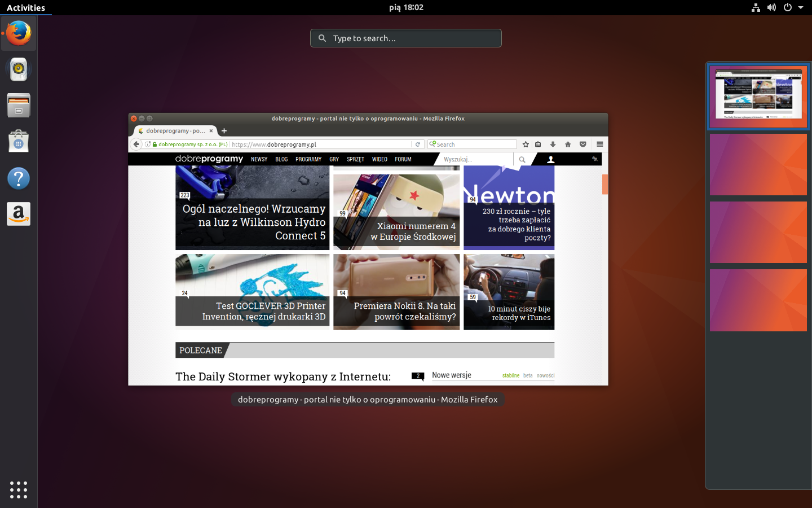
Task: Close the dobreprogramy tab with its x
Action: [211, 130]
